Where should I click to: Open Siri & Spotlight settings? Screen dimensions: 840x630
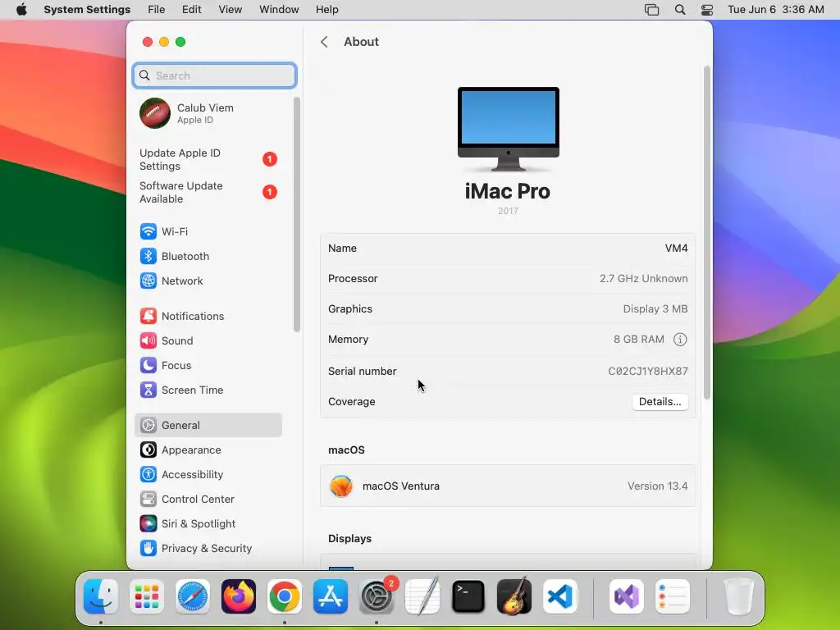[x=208, y=523]
